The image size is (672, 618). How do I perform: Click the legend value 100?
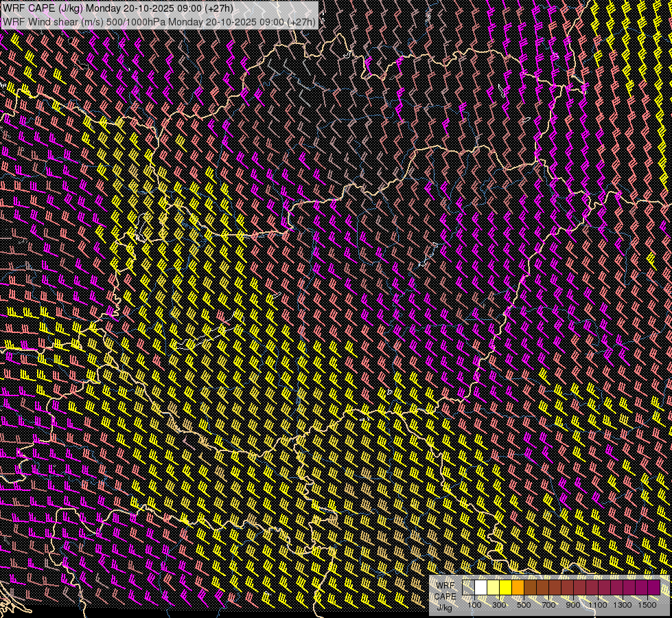pos(474,605)
